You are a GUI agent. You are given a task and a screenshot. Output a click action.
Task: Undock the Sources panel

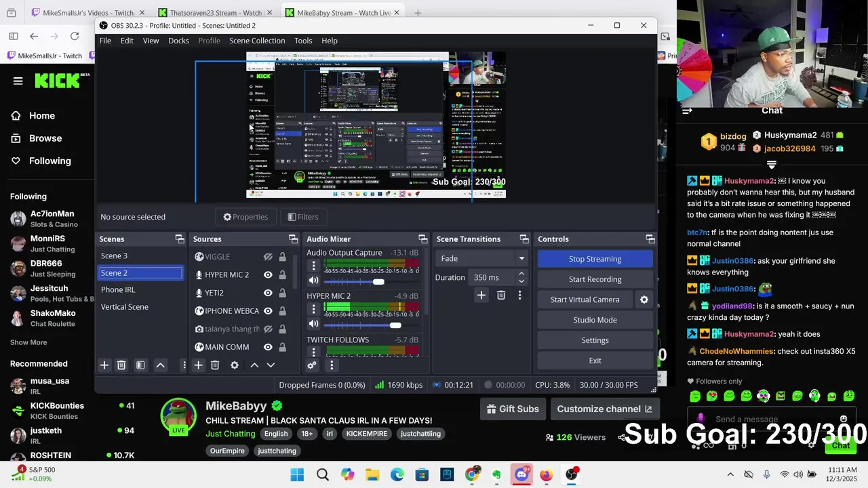pos(293,239)
